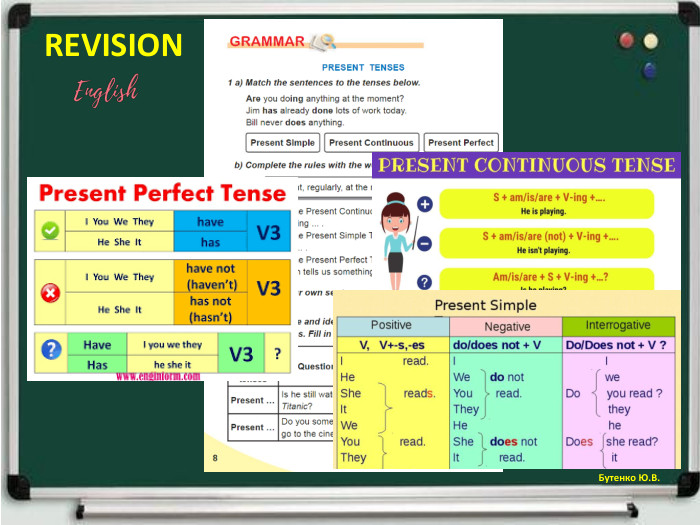Viewport: 700px width, 525px height.
Task: Click the magnifying glass Grammar icon
Action: click(x=324, y=42)
